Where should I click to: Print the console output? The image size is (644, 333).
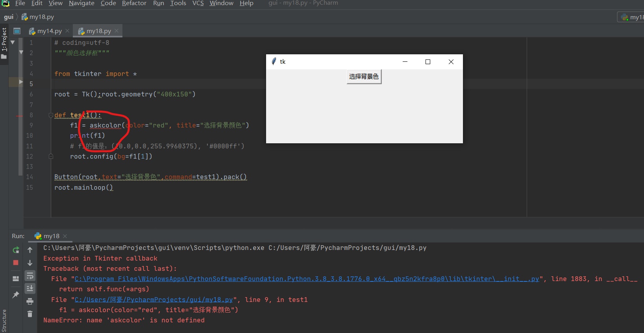[x=30, y=302]
